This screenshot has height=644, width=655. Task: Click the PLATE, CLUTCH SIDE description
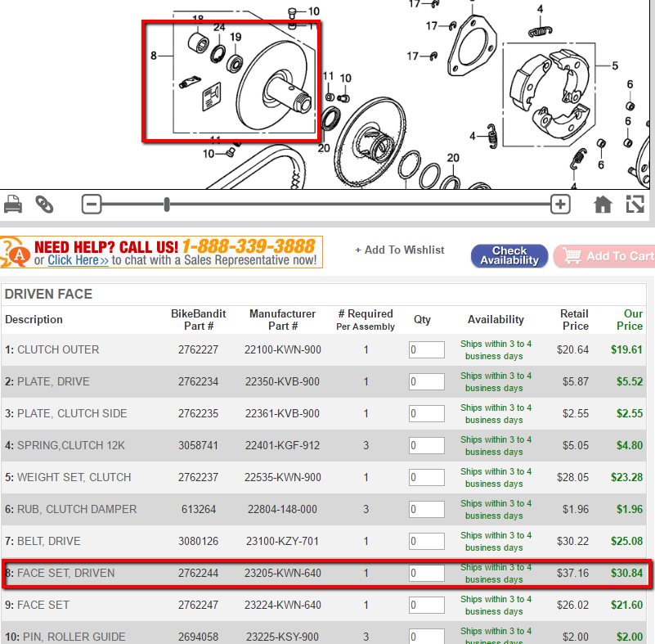point(72,413)
